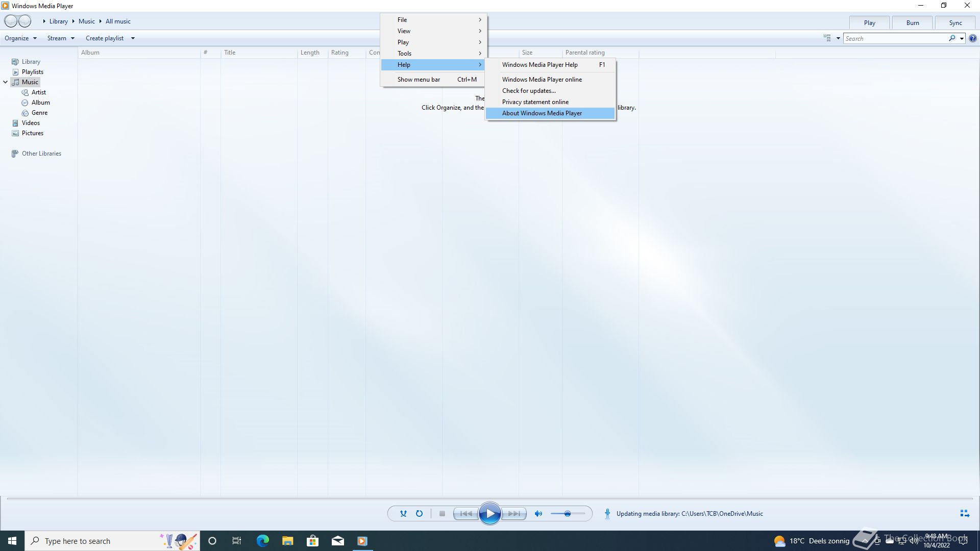The height and width of the screenshot is (551, 980).
Task: Open the Stream dropdown
Action: coord(61,38)
